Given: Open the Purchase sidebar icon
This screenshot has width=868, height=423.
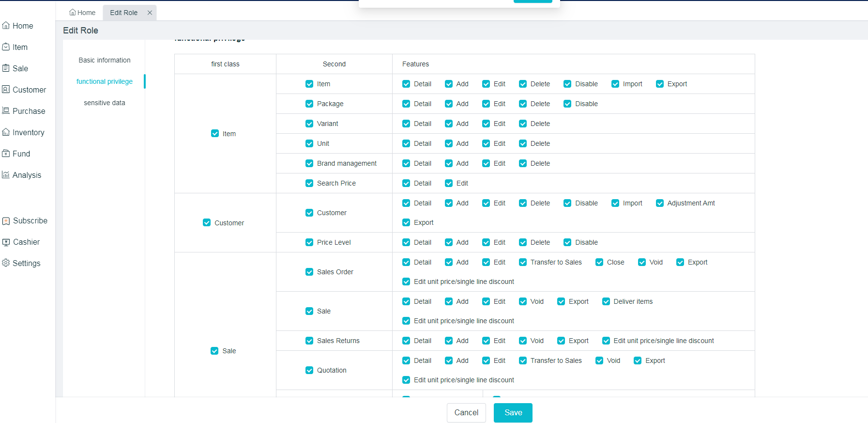Looking at the screenshot, I should pos(6,111).
